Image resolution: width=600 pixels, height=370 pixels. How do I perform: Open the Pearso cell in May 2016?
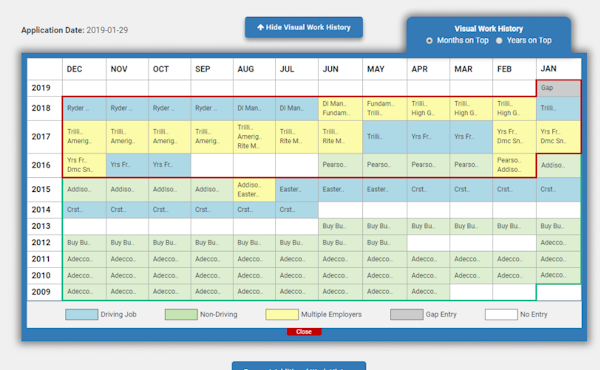(x=385, y=165)
